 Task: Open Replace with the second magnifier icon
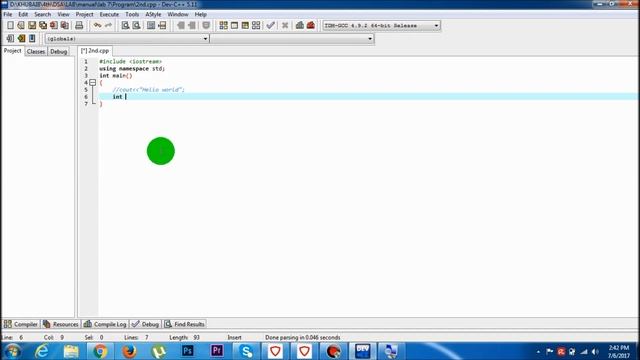[x=136, y=25]
